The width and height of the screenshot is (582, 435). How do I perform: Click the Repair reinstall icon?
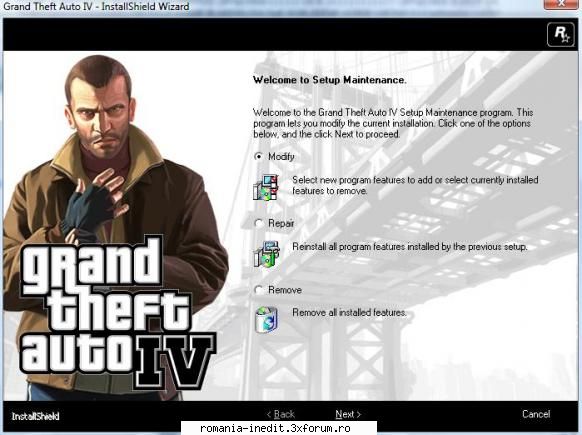pyautogui.click(x=267, y=254)
